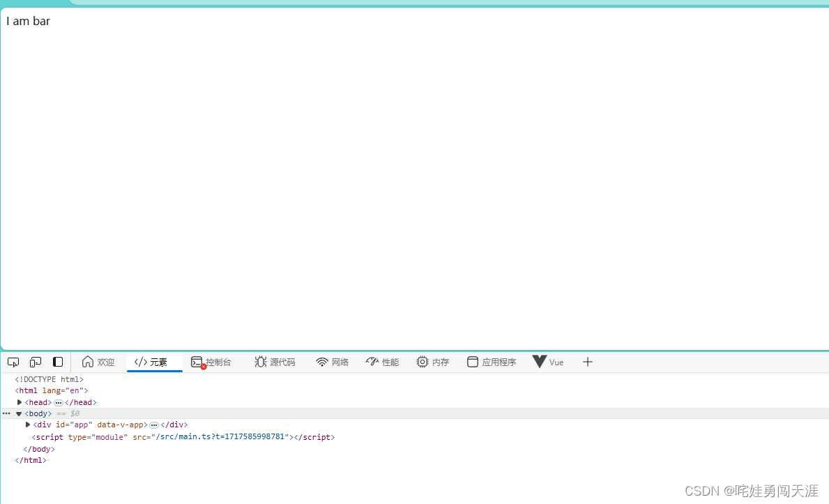829x504 pixels.
Task: Select the closing </html> tag row
Action: coord(31,461)
